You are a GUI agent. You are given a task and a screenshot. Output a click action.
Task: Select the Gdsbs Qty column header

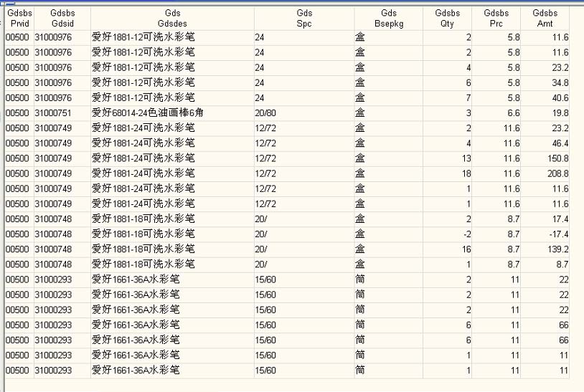[447, 18]
